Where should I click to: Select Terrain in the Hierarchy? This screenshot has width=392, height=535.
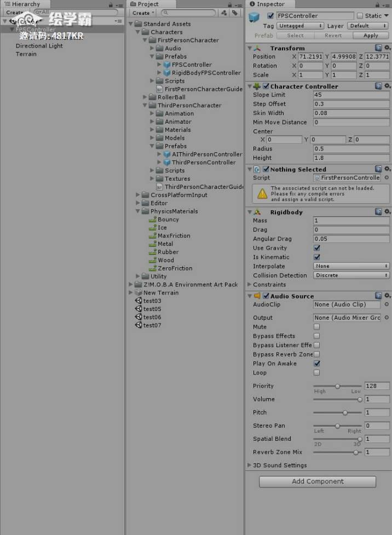26,54
